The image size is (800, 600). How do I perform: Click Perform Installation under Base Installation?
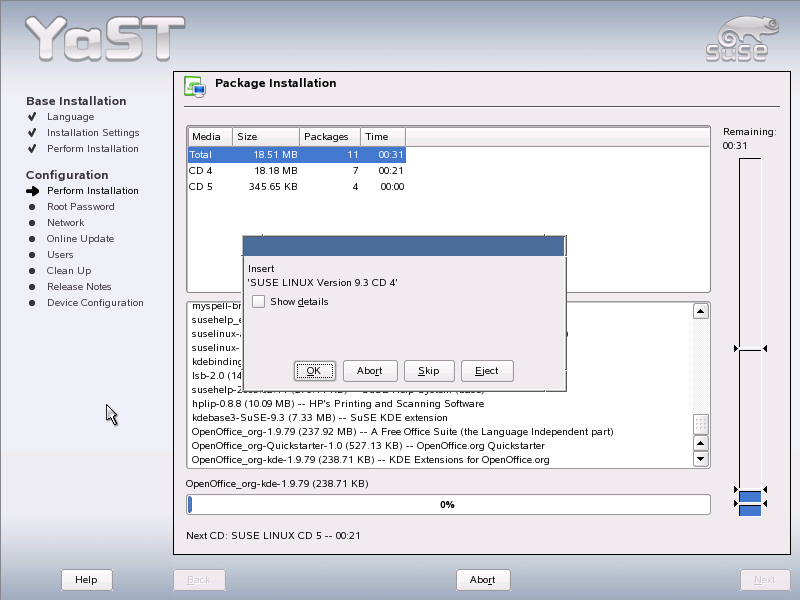(x=92, y=148)
